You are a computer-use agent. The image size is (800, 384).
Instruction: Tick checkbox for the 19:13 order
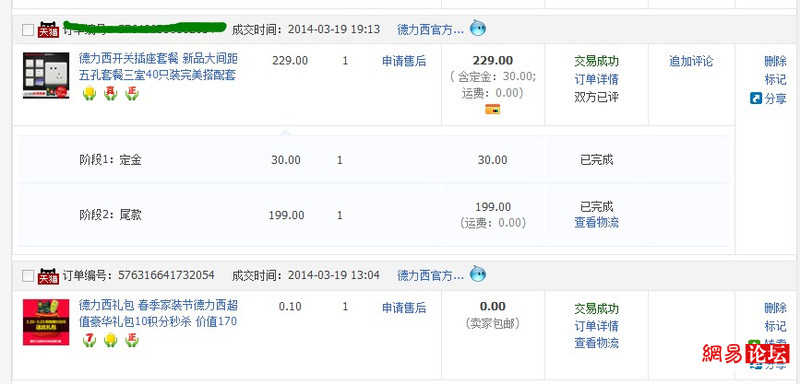[x=28, y=31]
